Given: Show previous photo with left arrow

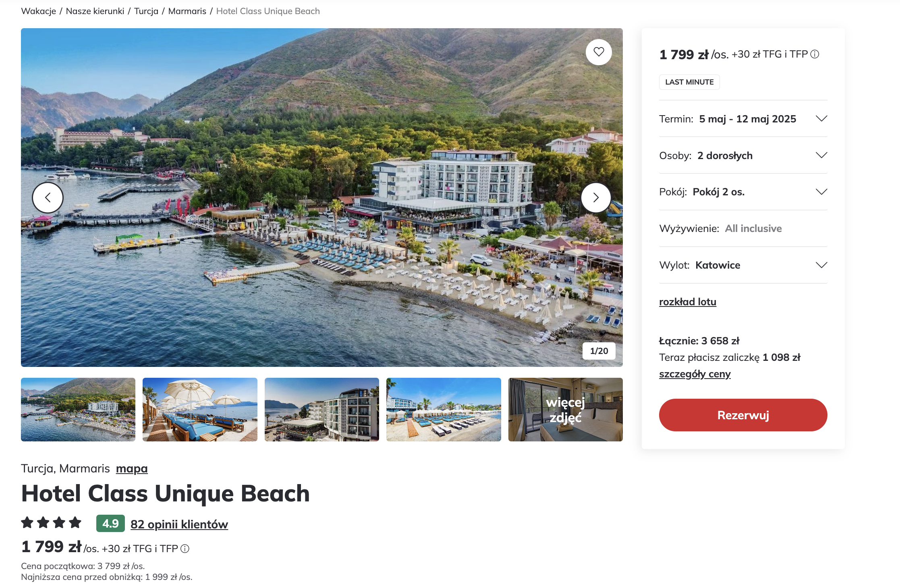Looking at the screenshot, I should pyautogui.click(x=48, y=197).
